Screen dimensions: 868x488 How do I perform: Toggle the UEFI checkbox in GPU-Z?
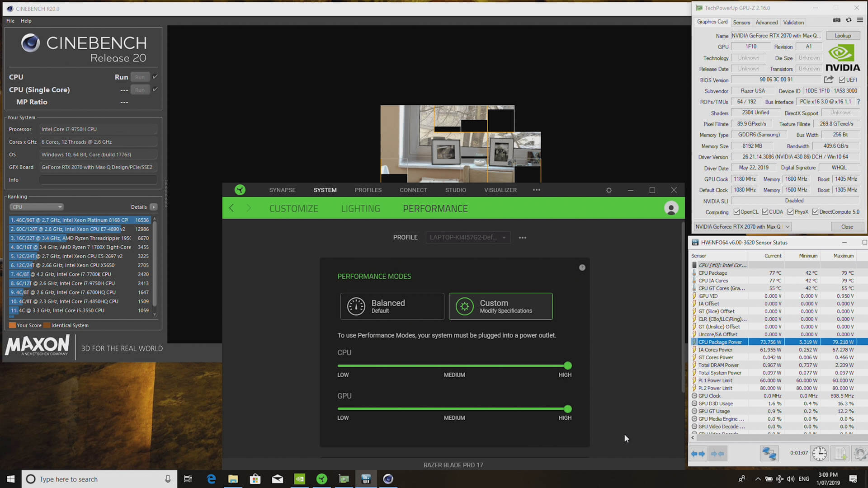click(x=842, y=80)
